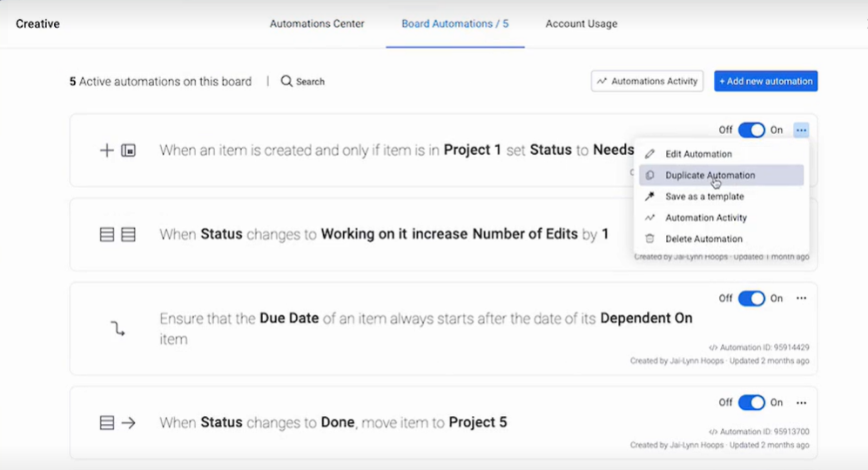The width and height of the screenshot is (868, 470).
Task: Toggle the Due Date dependency automation switch
Action: 751,299
